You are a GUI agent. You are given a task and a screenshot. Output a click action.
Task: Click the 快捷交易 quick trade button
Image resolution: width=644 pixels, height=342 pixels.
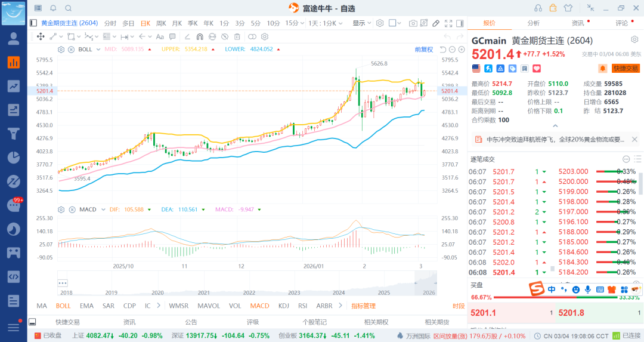[x=626, y=69]
